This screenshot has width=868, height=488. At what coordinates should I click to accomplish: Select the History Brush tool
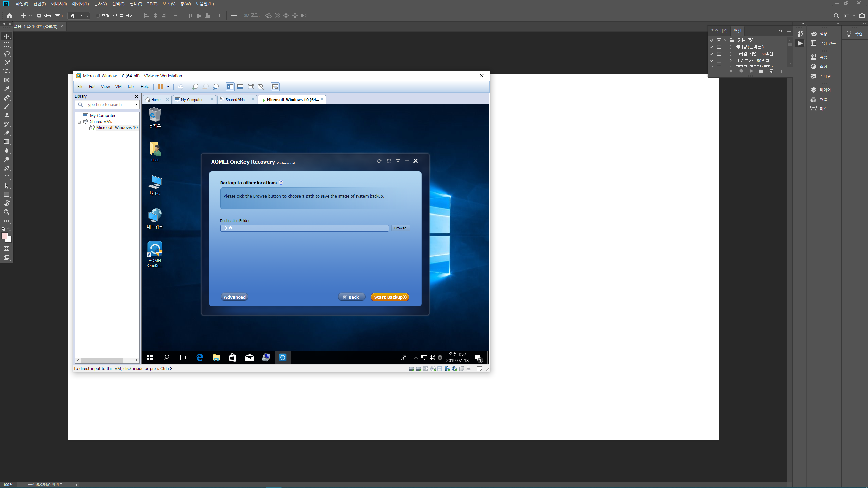coord(7,124)
